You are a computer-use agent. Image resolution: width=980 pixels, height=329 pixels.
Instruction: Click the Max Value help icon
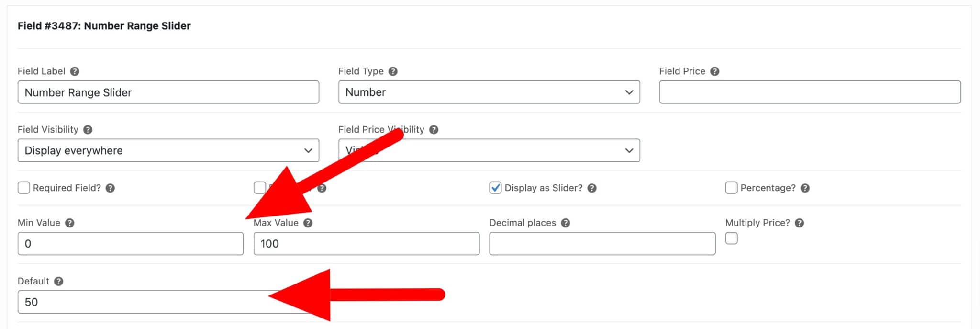point(309,223)
